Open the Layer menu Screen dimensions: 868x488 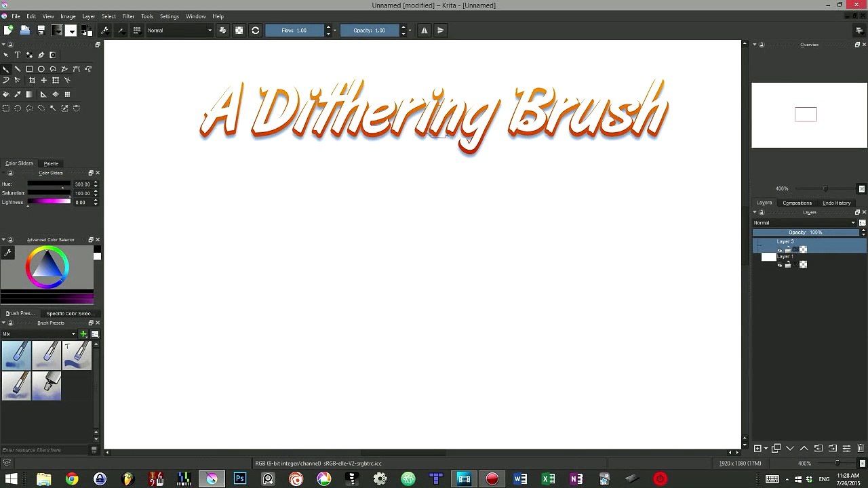(x=89, y=16)
